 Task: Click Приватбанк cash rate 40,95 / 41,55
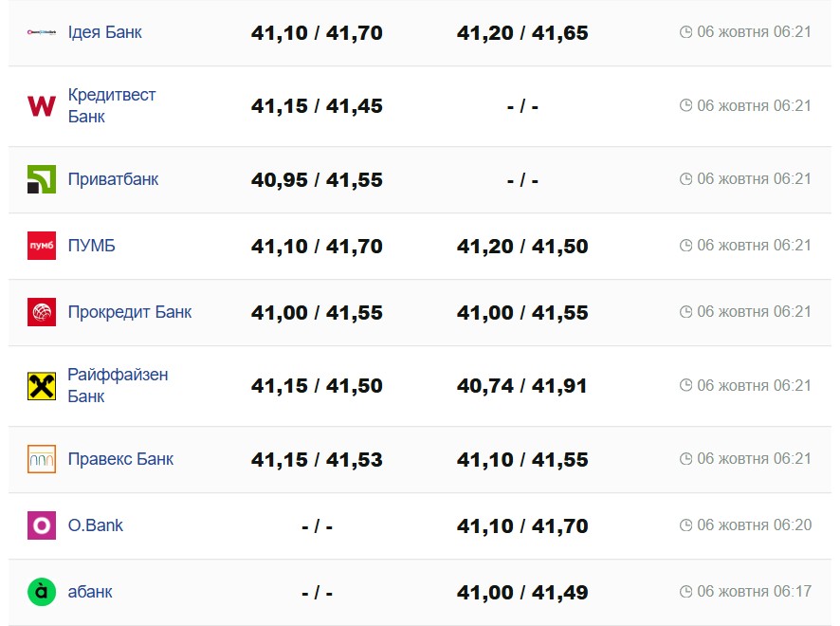[x=317, y=179]
